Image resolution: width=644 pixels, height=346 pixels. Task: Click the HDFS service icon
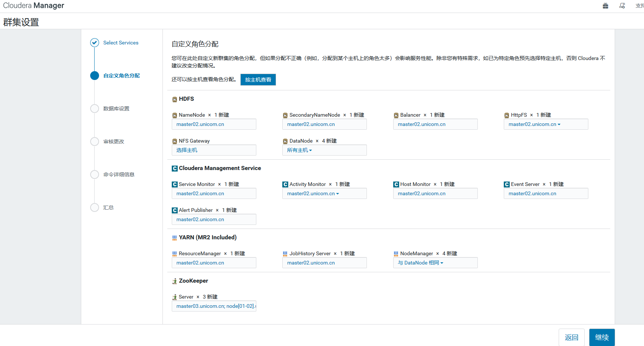click(x=174, y=99)
